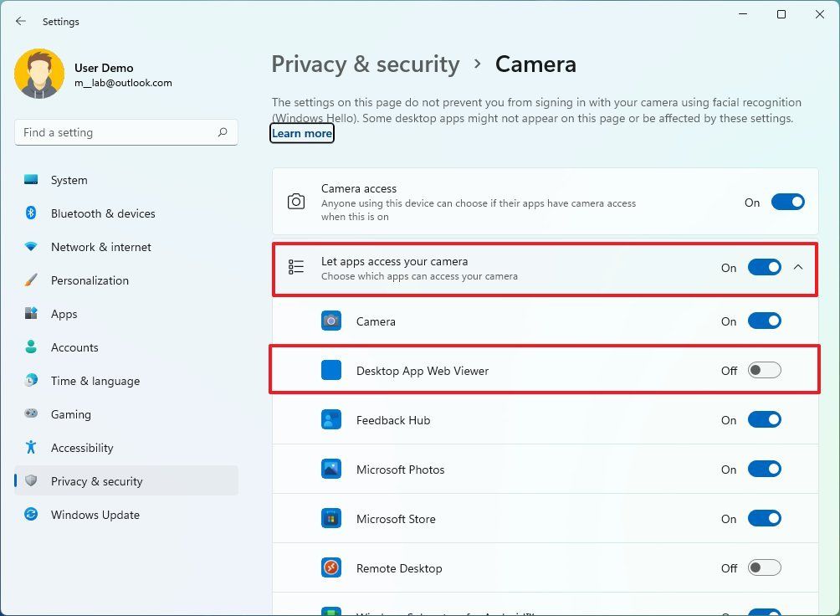Turn on camera access for Remote Desktop
The width and height of the screenshot is (840, 616).
(764, 567)
